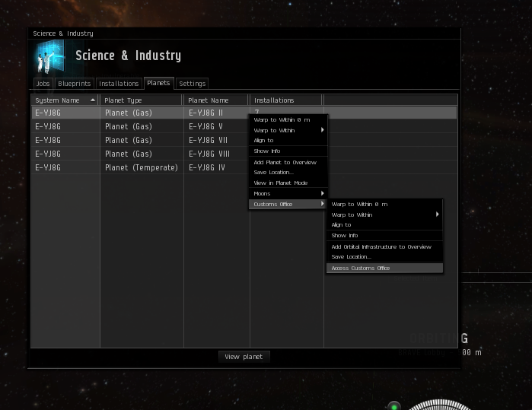The image size is (532, 410).
Task: Sort by Planet Name column header
Action: click(216, 100)
